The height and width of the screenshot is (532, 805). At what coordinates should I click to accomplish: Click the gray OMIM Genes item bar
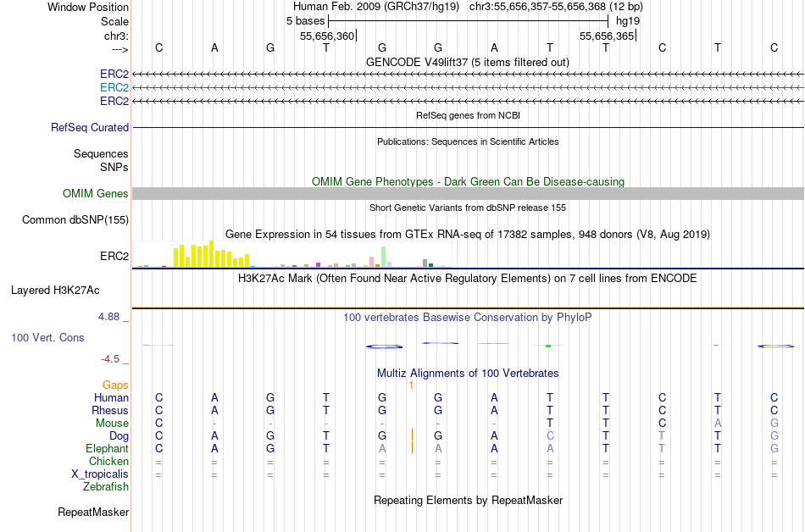[468, 193]
